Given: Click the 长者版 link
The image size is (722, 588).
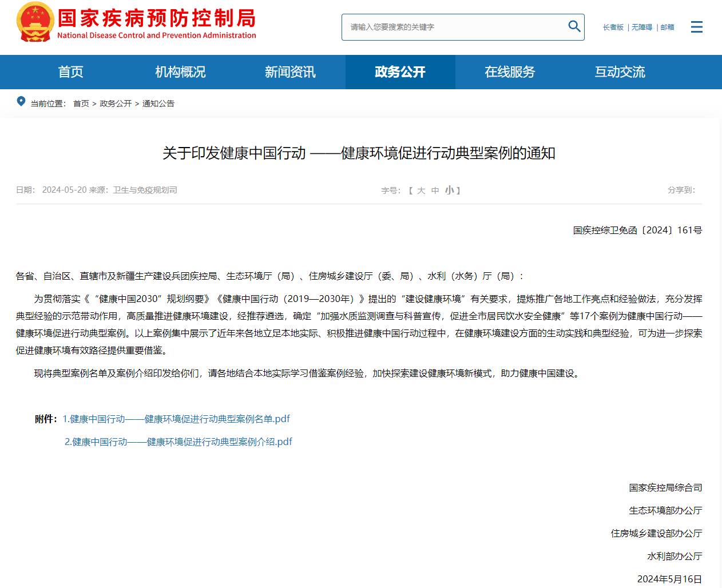Looking at the screenshot, I should pyautogui.click(x=613, y=26).
